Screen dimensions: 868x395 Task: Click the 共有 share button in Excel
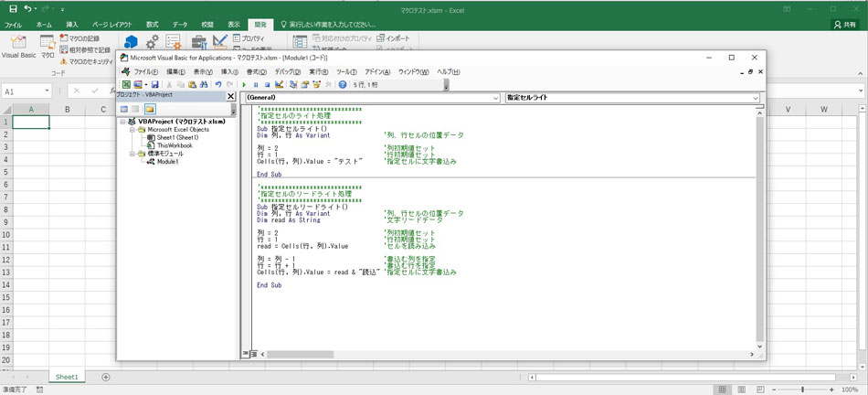tap(847, 25)
